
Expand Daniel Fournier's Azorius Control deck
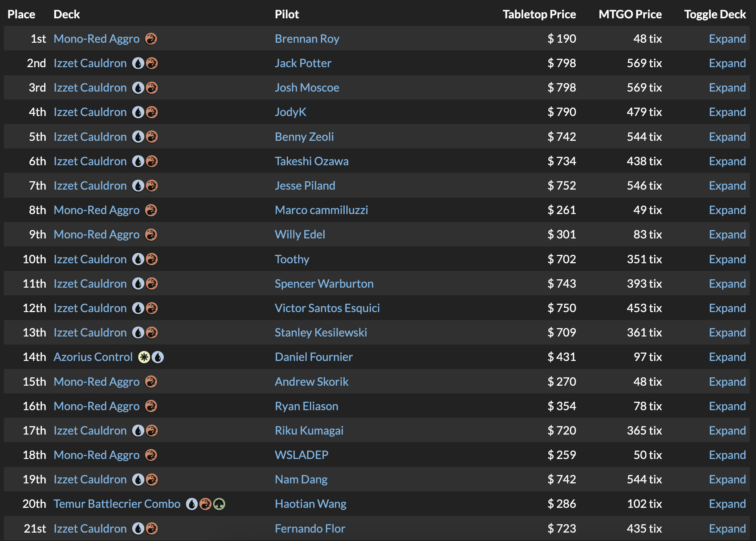[x=727, y=357]
